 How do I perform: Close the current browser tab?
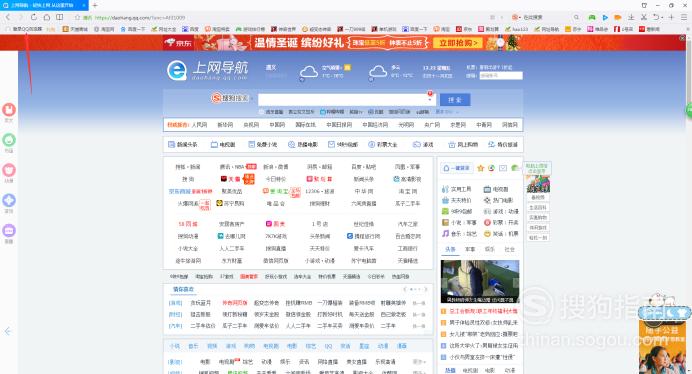coord(84,5)
